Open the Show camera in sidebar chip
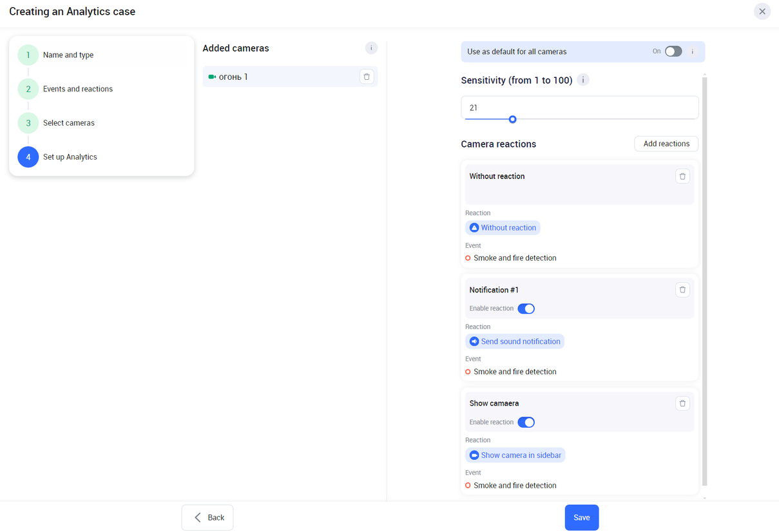 515,455
